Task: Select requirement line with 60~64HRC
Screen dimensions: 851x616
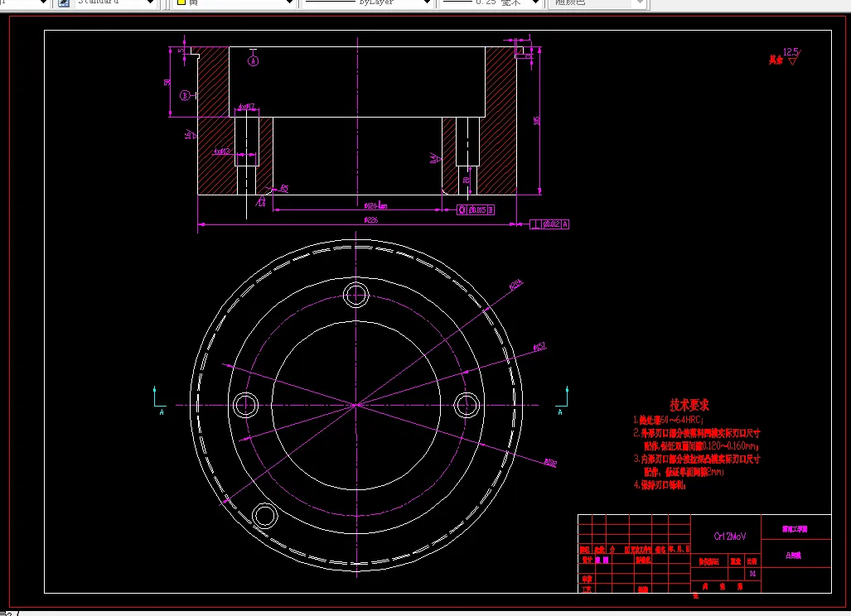Action: click(668, 420)
